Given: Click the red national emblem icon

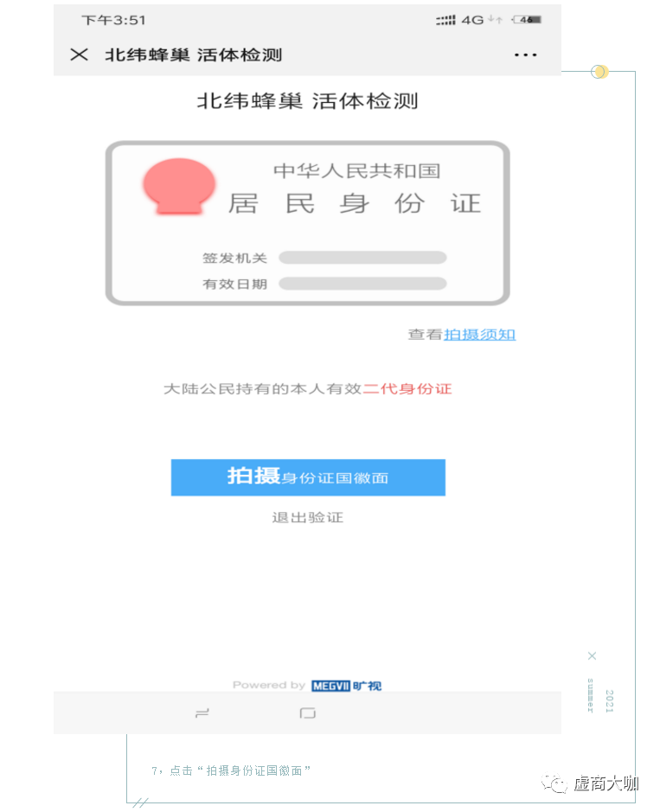Looking at the screenshot, I should coord(179,187).
